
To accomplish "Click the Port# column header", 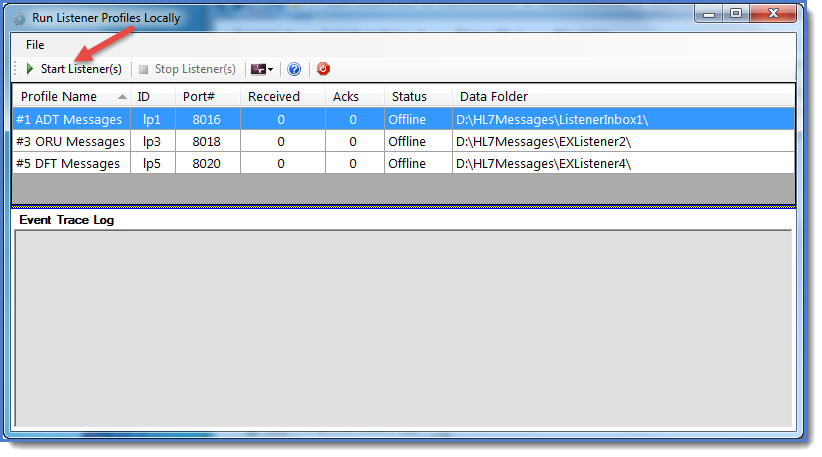I will [208, 96].
